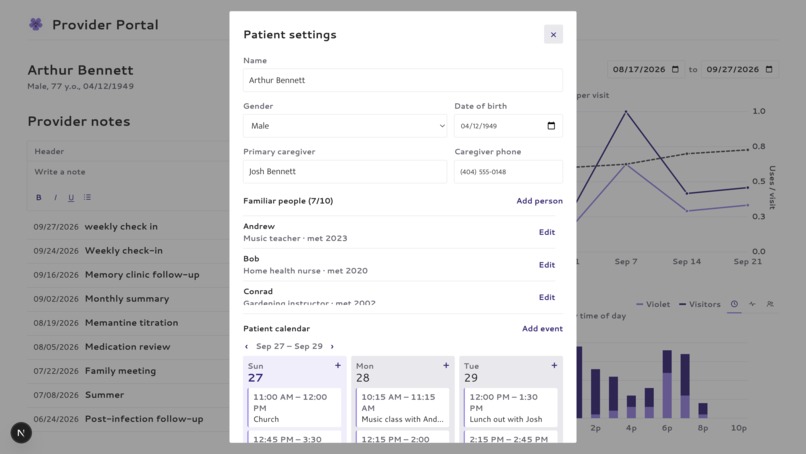Open Family meeting note
The image size is (806, 454).
129,371
